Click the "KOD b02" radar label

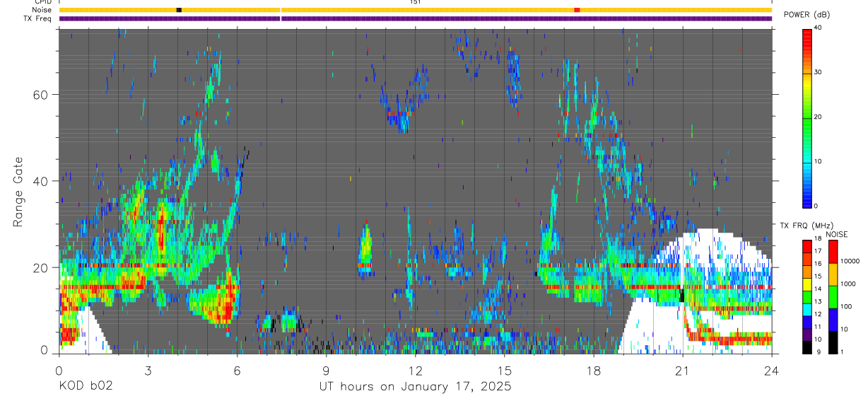click(x=86, y=387)
